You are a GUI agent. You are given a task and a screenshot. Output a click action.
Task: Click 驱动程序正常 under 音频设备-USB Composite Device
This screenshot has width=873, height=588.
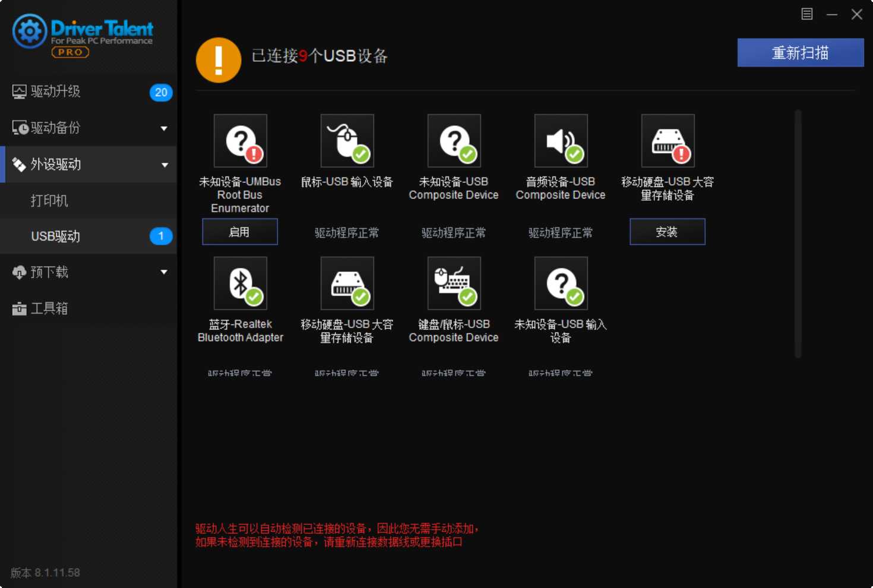tap(561, 233)
